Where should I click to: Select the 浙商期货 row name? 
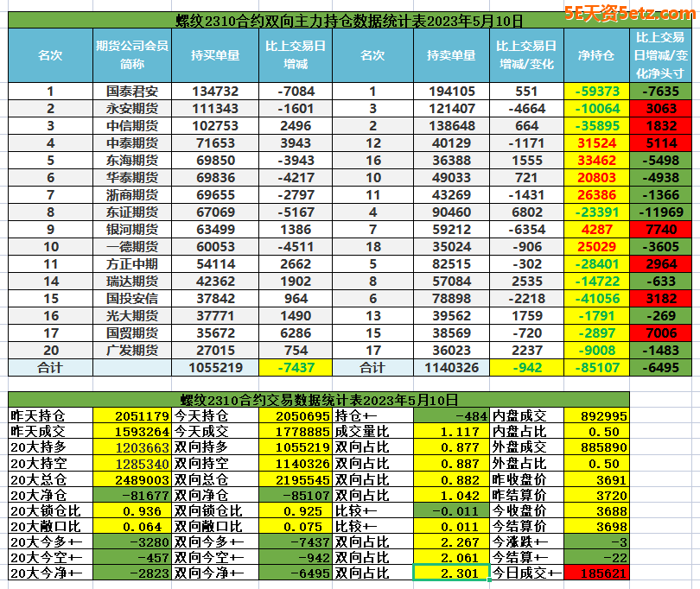(132, 195)
